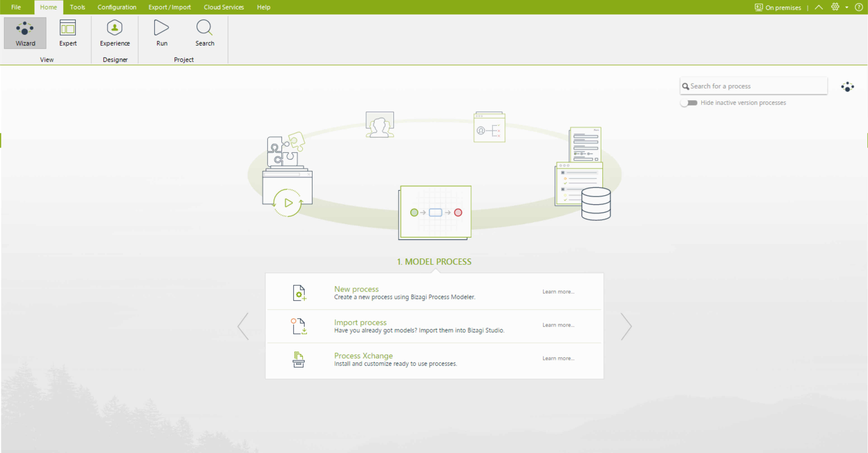Viewport: 868px width, 453px height.
Task: Select the Business Rules step icon
Action: tap(489, 127)
